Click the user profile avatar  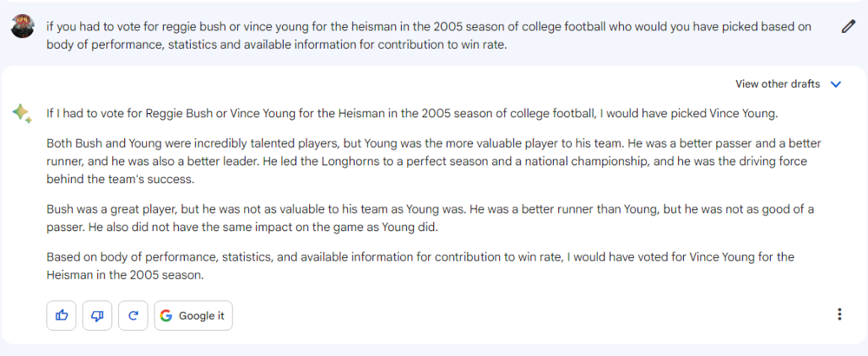pos(23,26)
